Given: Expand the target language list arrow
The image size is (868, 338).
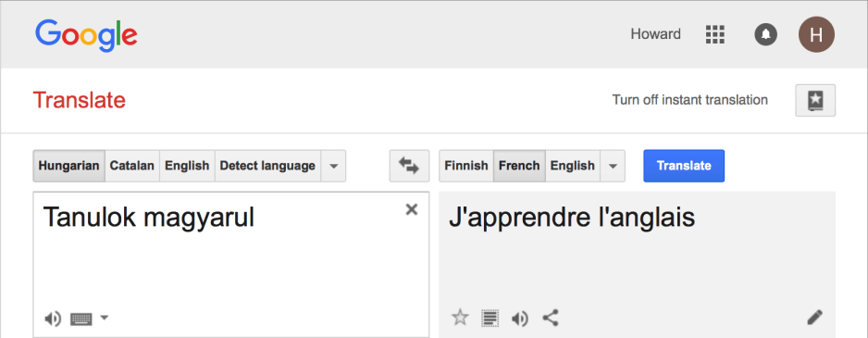Looking at the screenshot, I should 613,166.
